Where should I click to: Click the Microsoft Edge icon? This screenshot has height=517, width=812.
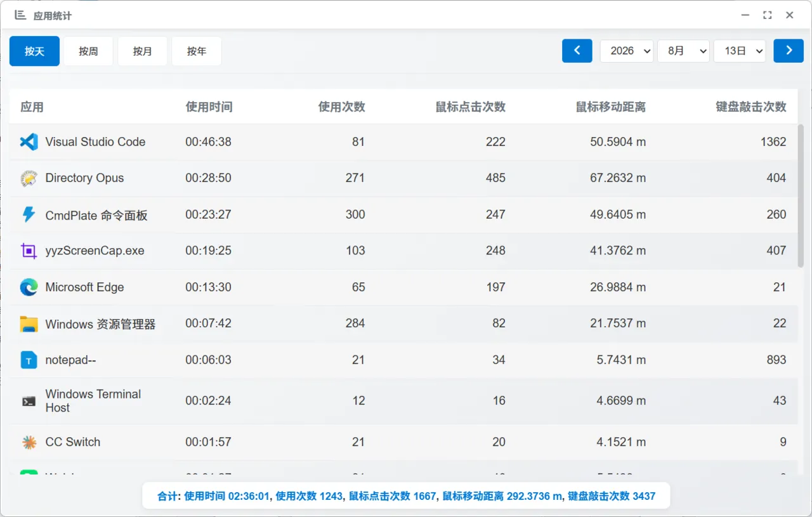coord(29,287)
